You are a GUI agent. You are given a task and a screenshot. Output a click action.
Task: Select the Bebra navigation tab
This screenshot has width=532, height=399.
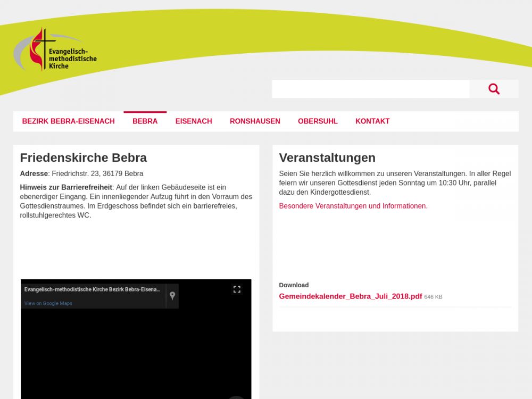145,121
